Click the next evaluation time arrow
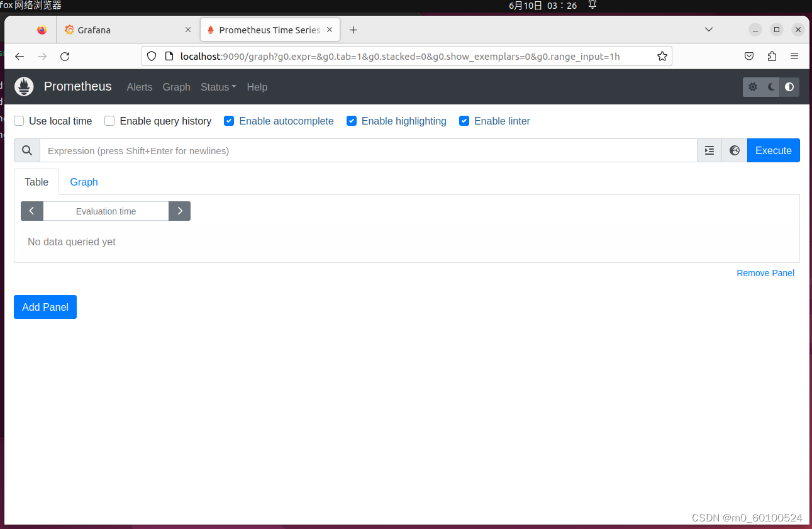Viewport: 812px width, 529px height. tap(179, 211)
